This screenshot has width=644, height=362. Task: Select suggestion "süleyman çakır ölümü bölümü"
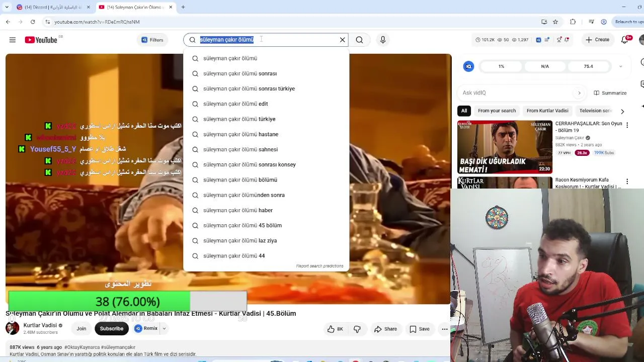click(x=266, y=179)
